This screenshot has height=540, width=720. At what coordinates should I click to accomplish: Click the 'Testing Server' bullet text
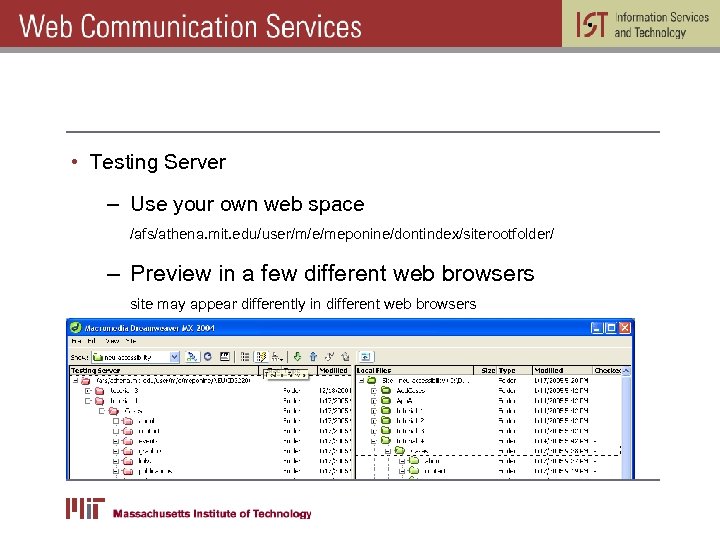[158, 162]
